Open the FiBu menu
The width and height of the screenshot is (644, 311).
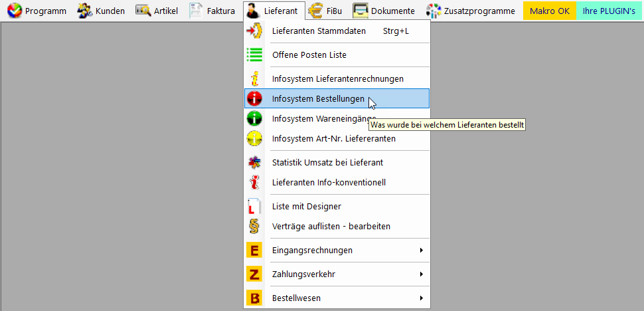click(333, 11)
